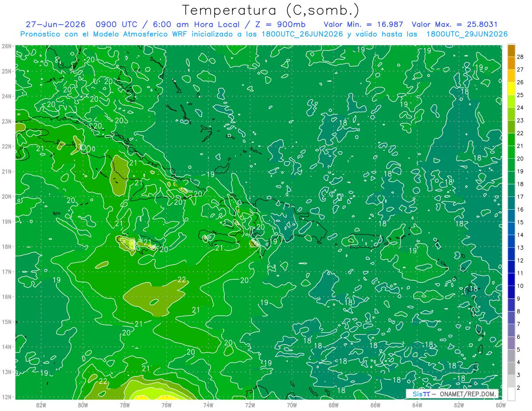Click the '14N' latitude axis label
Viewport: 532px width, 411px height.
7,347
